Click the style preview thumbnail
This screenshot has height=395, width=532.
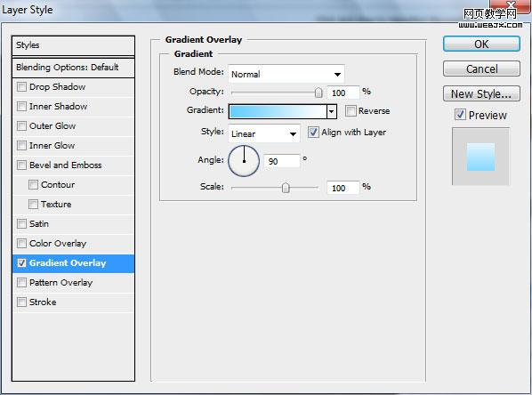480,157
